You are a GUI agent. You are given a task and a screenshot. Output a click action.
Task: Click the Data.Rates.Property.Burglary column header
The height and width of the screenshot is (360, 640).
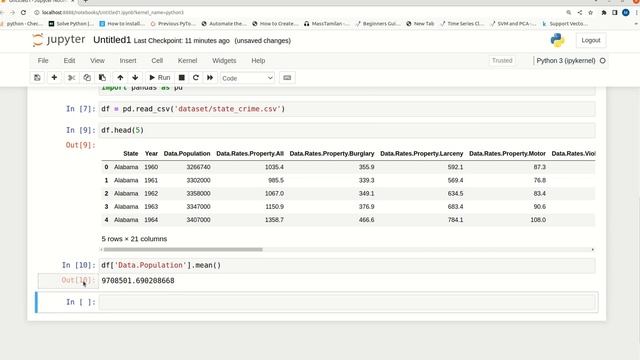[x=332, y=153]
